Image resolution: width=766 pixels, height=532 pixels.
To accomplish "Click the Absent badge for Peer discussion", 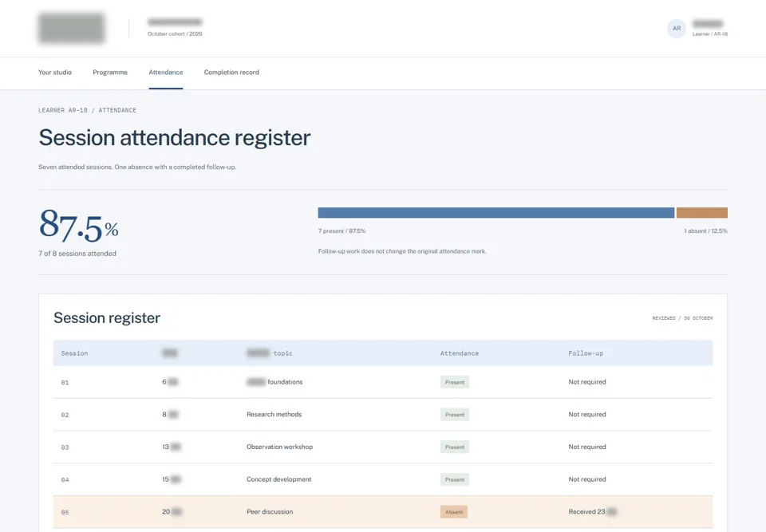I will (454, 512).
